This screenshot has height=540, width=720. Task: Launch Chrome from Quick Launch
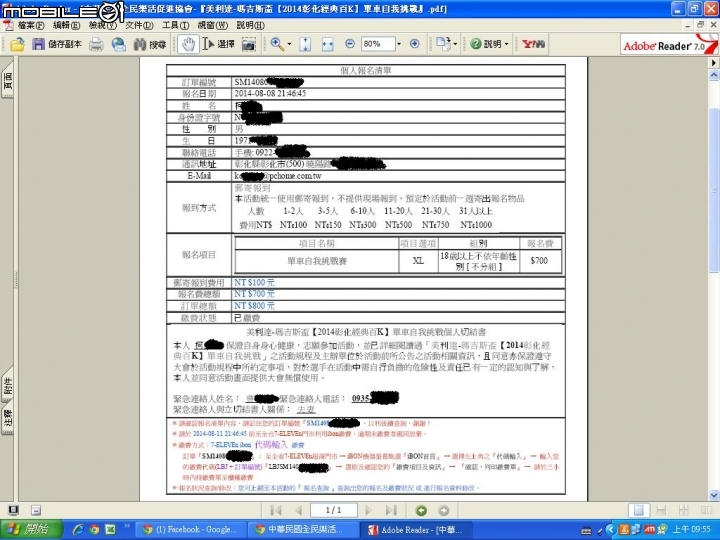(x=94, y=529)
